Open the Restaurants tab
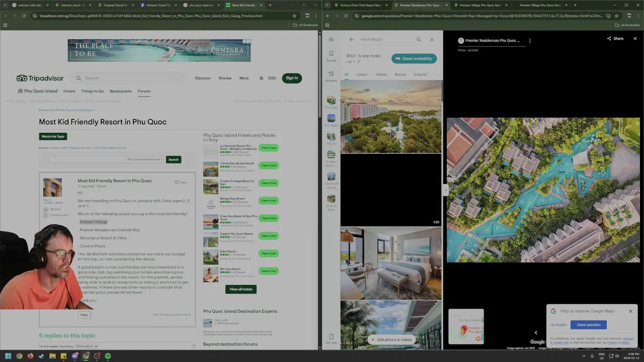Viewport: 644px width, 362px height. (x=121, y=91)
